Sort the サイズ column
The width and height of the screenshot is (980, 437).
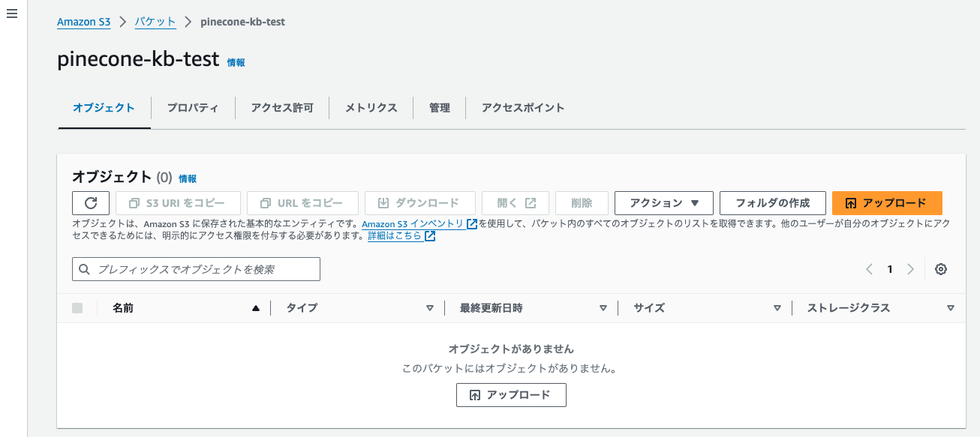click(777, 308)
